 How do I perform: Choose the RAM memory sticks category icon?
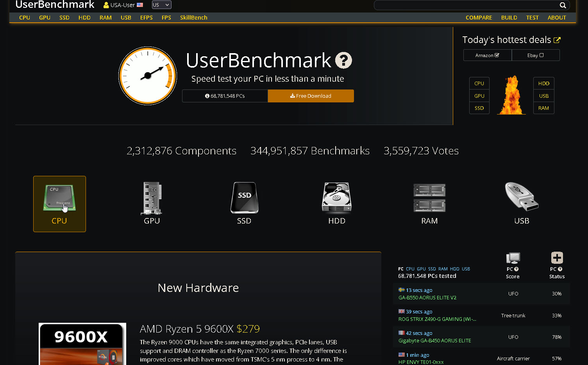[x=429, y=198]
